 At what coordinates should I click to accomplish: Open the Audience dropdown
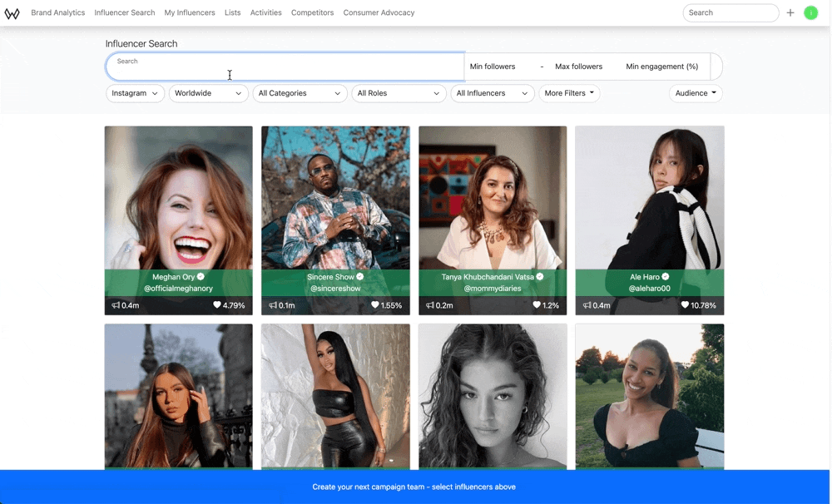pos(695,93)
